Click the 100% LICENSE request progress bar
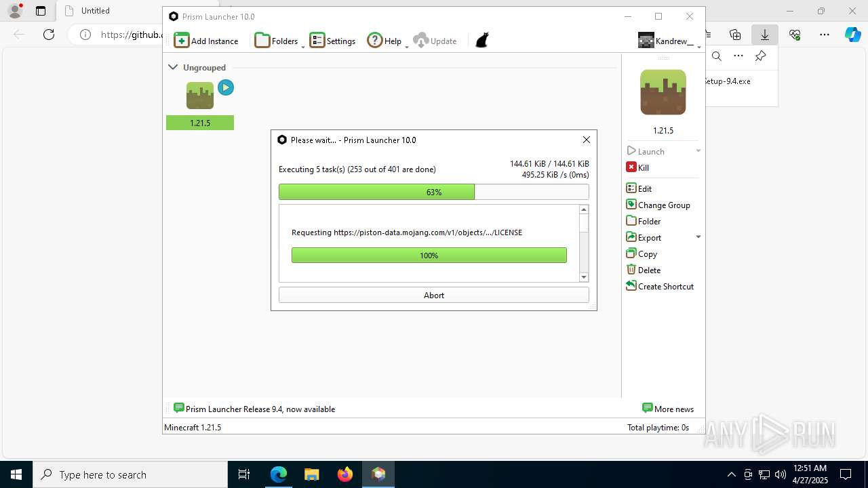 point(429,256)
